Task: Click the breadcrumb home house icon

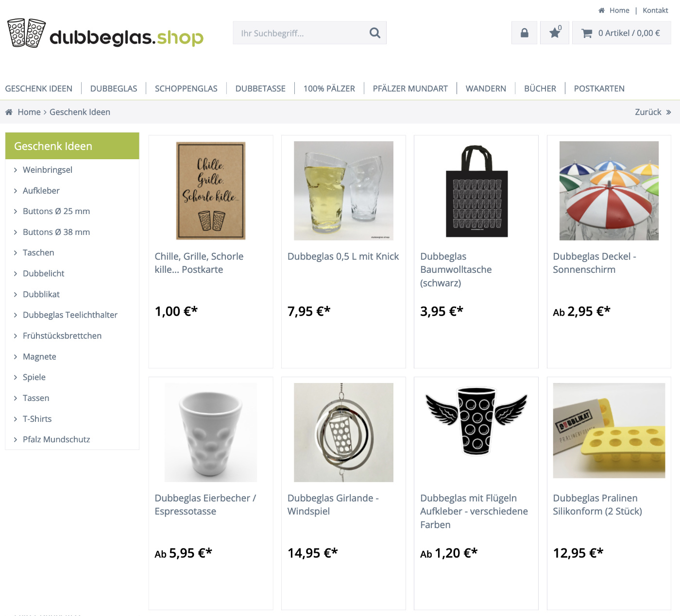Action: click(x=9, y=112)
